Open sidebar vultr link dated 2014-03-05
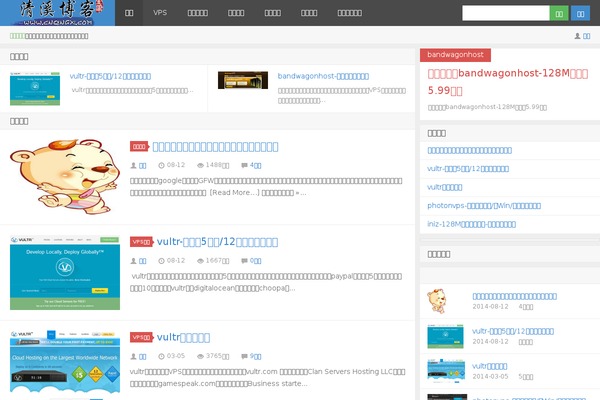The image size is (600, 400). pos(490,366)
